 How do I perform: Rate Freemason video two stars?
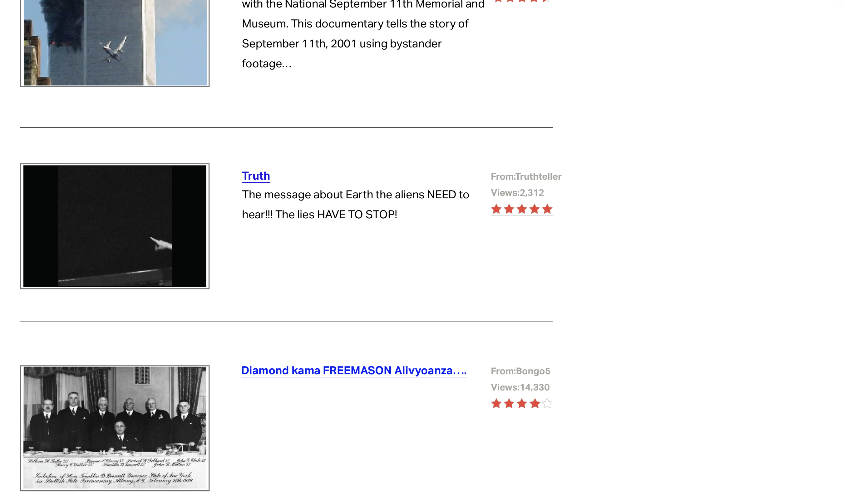click(509, 404)
